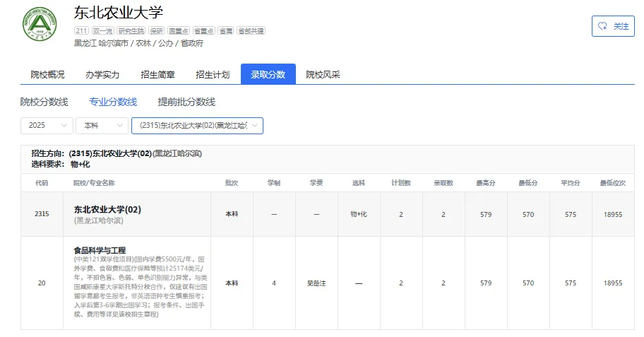
Task: Click 570 in the 食品科学与工程 row
Action: click(x=528, y=283)
